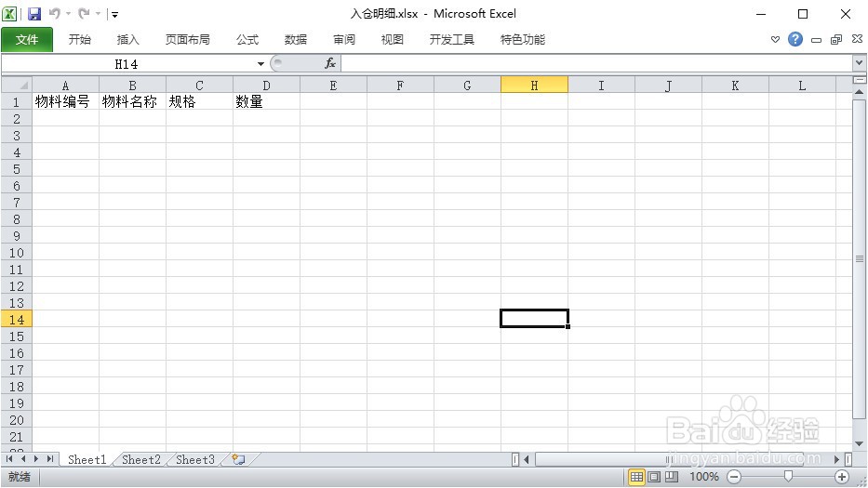This screenshot has width=868, height=488.
Task: Open the Redo history dropdown arrow
Action: pyautogui.click(x=98, y=14)
